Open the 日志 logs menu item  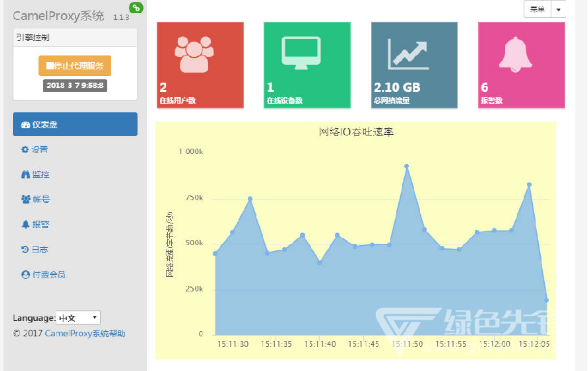click(x=34, y=249)
